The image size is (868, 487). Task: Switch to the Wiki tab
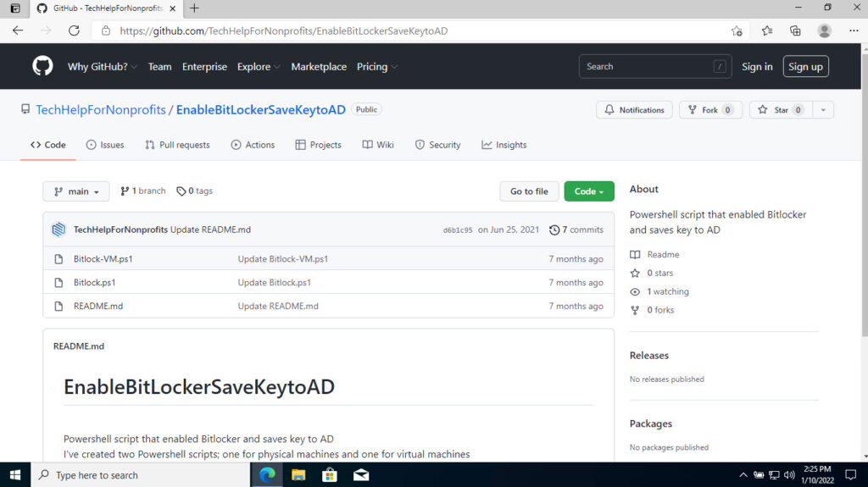378,145
